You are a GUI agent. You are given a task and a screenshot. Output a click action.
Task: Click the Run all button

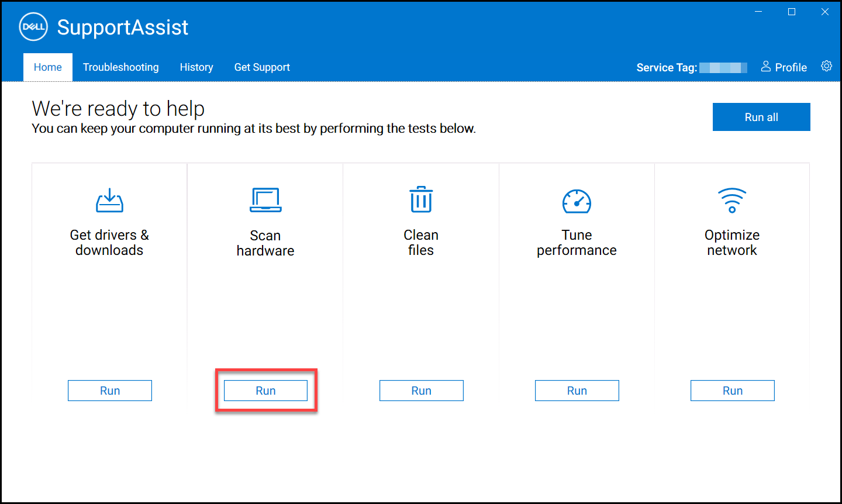pos(761,117)
